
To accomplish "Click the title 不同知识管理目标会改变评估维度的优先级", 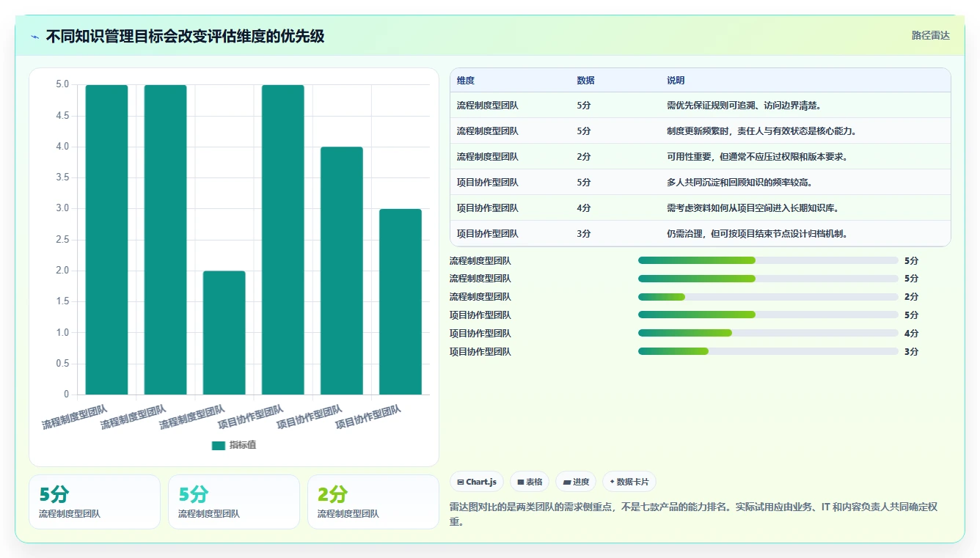I will pos(185,36).
